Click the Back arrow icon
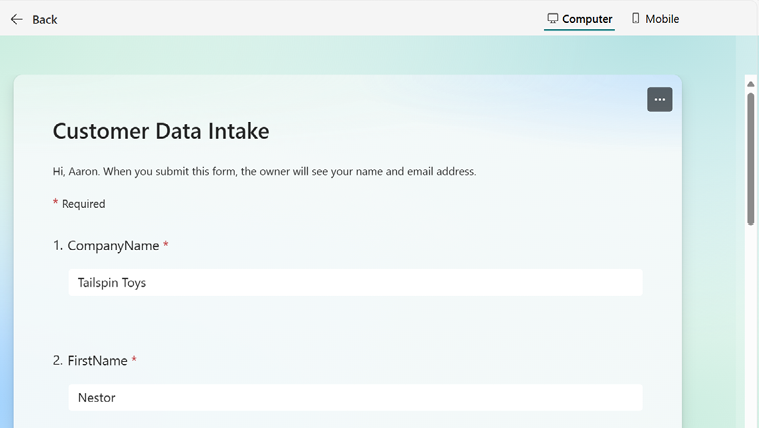The image size is (759, 428). [16, 19]
